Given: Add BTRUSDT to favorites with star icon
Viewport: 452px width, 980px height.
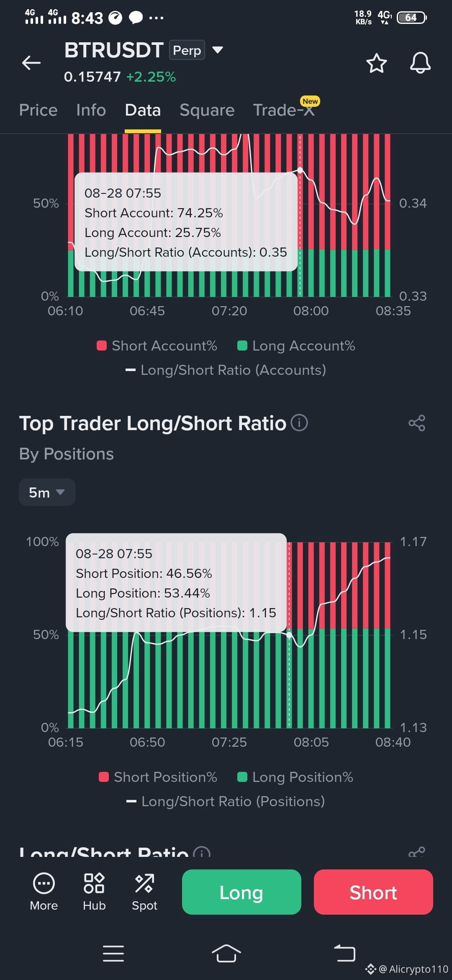Looking at the screenshot, I should tap(376, 63).
